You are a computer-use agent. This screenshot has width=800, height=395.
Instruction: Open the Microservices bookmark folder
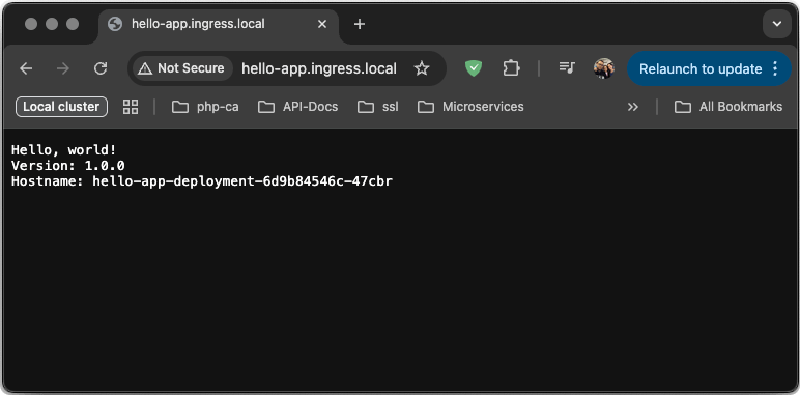point(470,107)
